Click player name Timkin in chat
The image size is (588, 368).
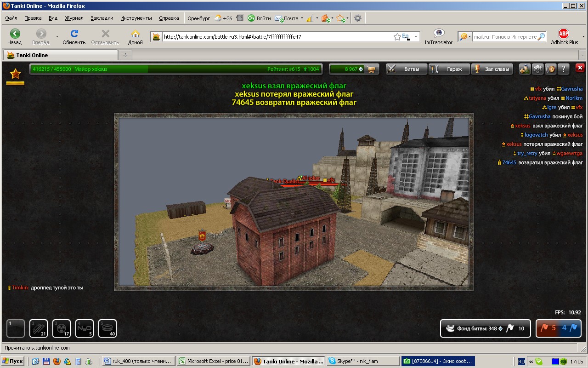tap(20, 287)
